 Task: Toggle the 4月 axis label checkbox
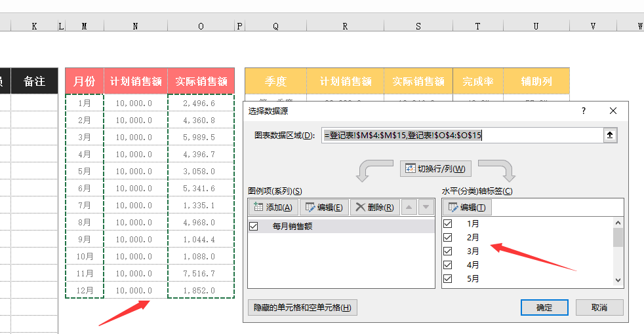coord(448,265)
